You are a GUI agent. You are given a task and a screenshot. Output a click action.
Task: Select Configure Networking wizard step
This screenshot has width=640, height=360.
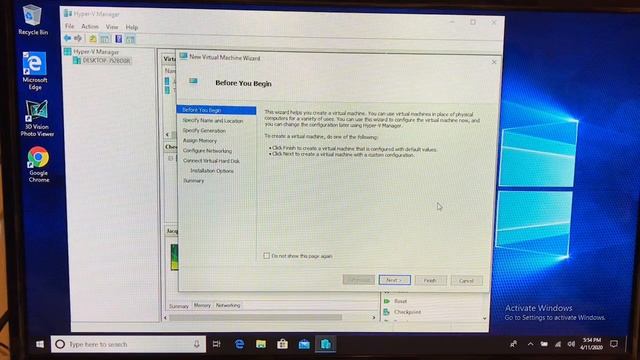[207, 151]
